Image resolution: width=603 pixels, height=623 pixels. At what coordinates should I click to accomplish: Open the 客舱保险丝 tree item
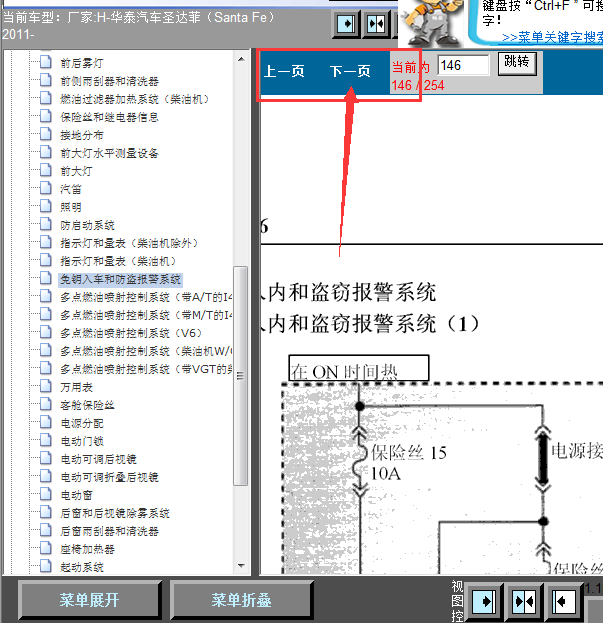(x=87, y=405)
